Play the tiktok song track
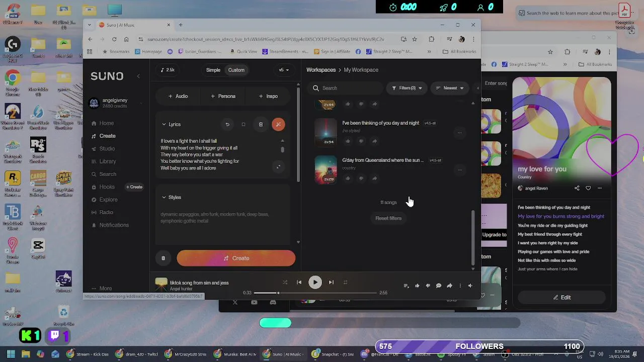 click(x=315, y=283)
